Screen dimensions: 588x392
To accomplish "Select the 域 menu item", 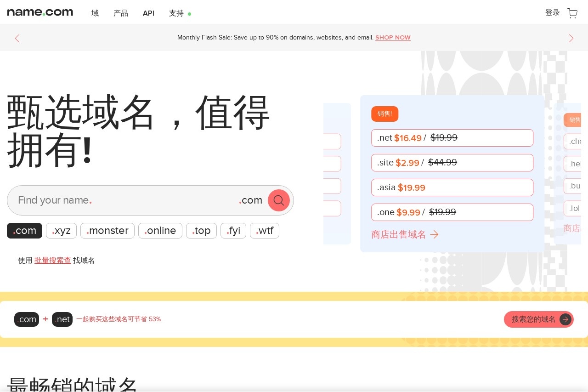I will [x=95, y=13].
